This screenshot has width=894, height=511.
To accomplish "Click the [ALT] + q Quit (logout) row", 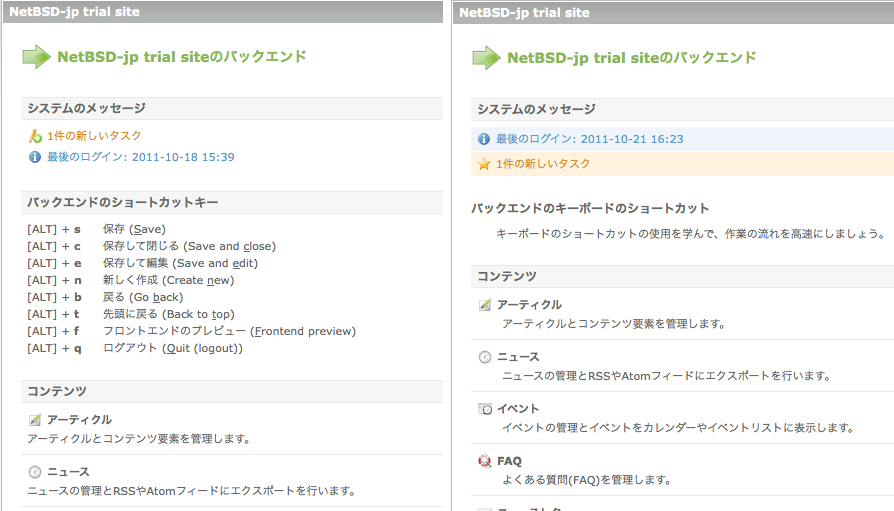I will (135, 348).
